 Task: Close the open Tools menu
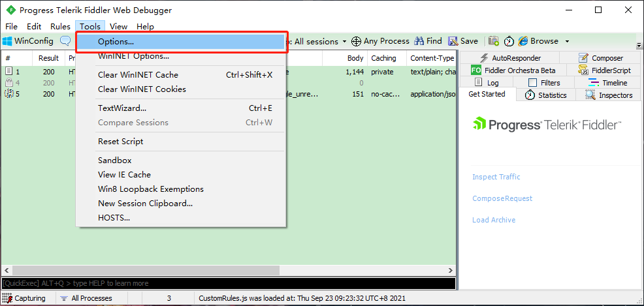90,27
